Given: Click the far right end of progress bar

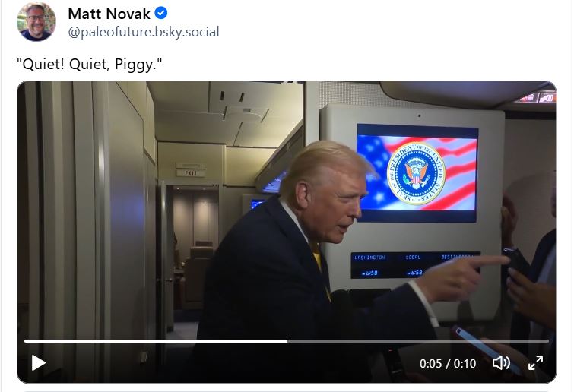Looking at the screenshot, I should coord(547,341).
